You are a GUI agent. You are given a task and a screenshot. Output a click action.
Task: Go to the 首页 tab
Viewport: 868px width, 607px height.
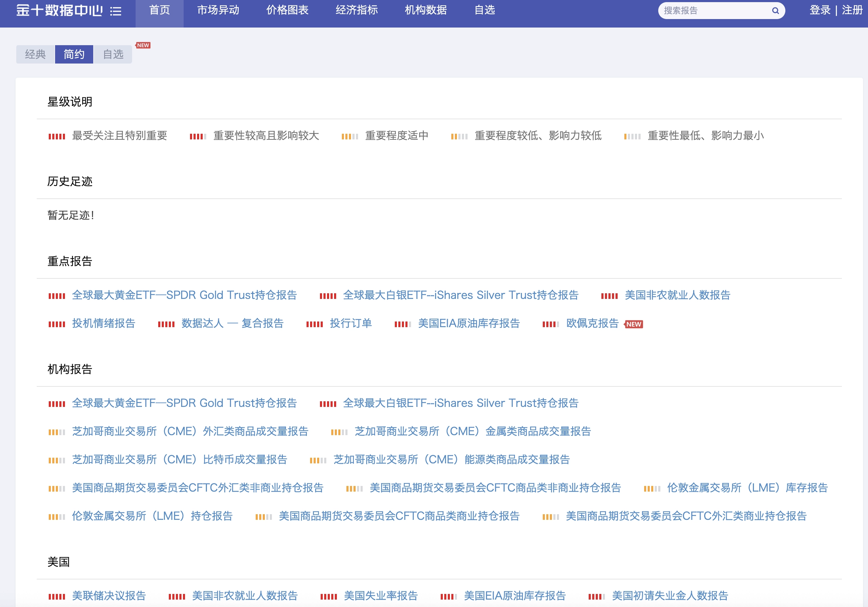point(160,10)
